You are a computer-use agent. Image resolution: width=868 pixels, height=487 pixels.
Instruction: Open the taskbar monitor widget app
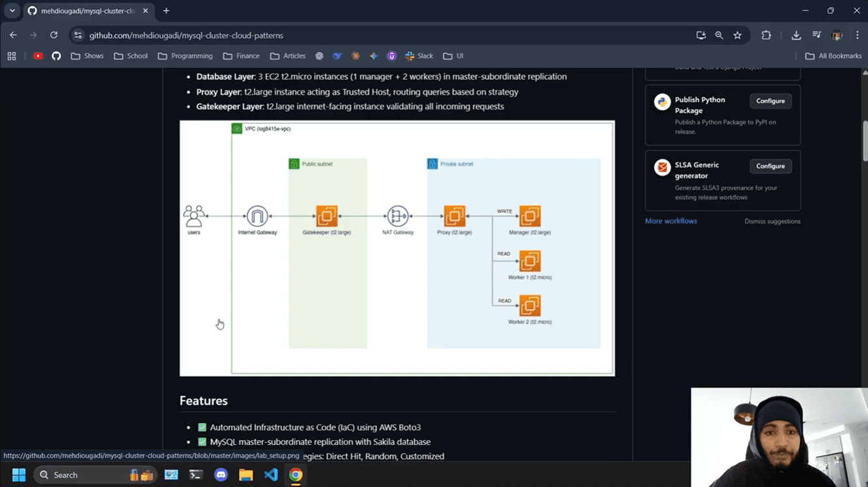coord(171,475)
